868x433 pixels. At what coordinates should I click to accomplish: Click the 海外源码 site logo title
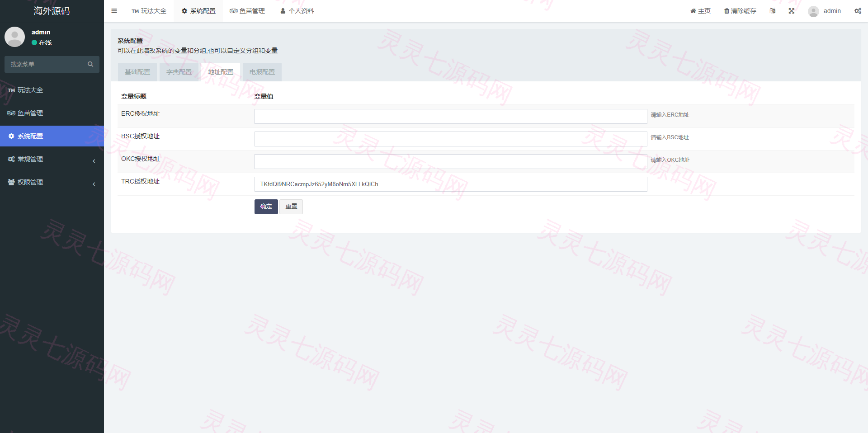[52, 11]
